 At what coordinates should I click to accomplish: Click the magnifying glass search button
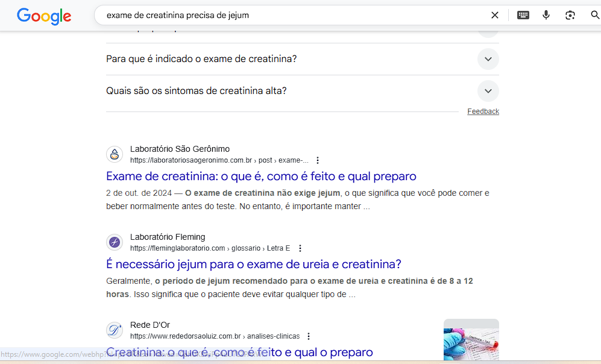(594, 15)
